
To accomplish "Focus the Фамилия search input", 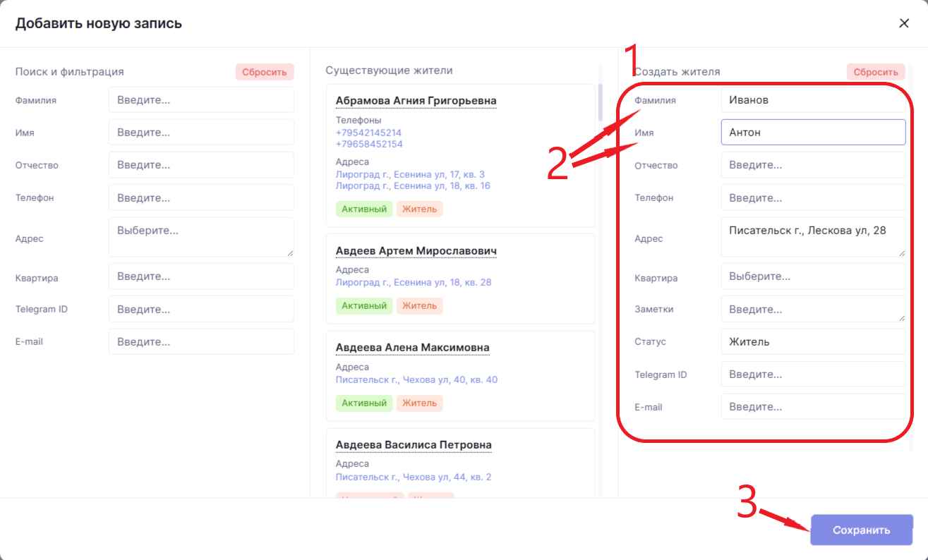I will pyautogui.click(x=200, y=100).
